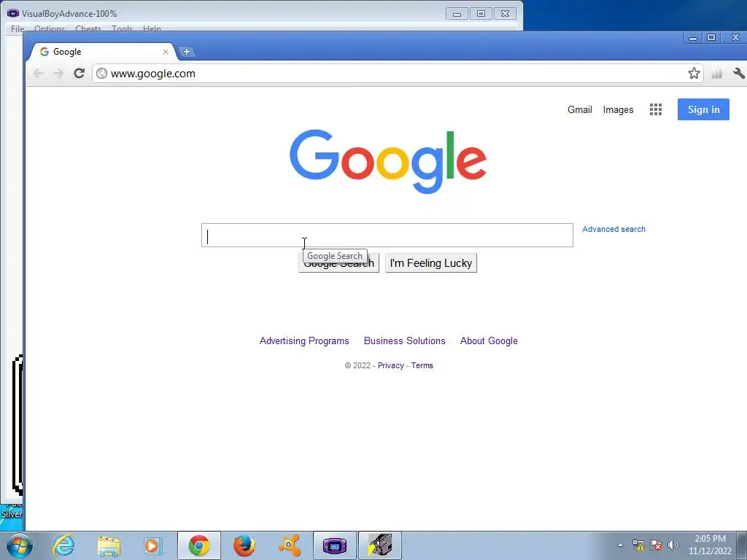This screenshot has width=747, height=560.
Task: Click the Show desktop strip beside the clock
Action: tap(742, 545)
